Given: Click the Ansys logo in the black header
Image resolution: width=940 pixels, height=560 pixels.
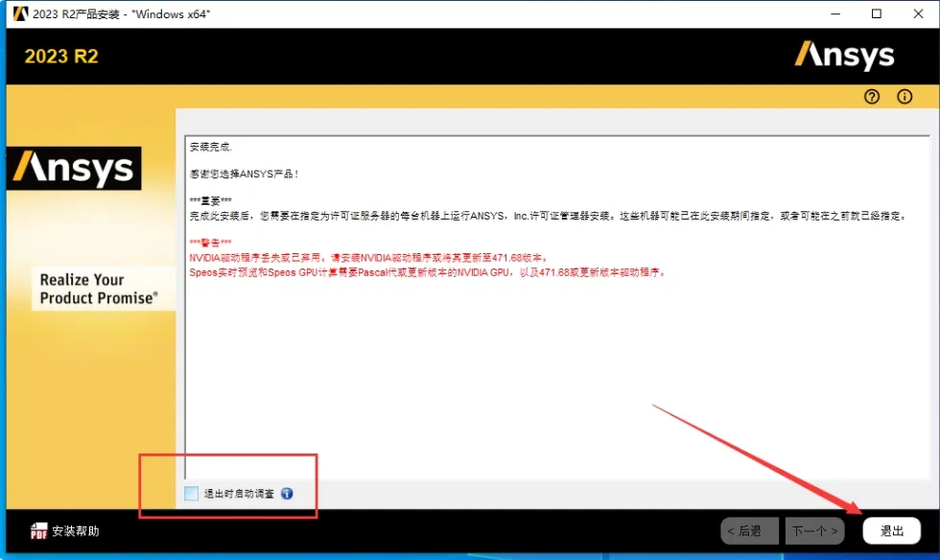Looking at the screenshot, I should click(845, 56).
